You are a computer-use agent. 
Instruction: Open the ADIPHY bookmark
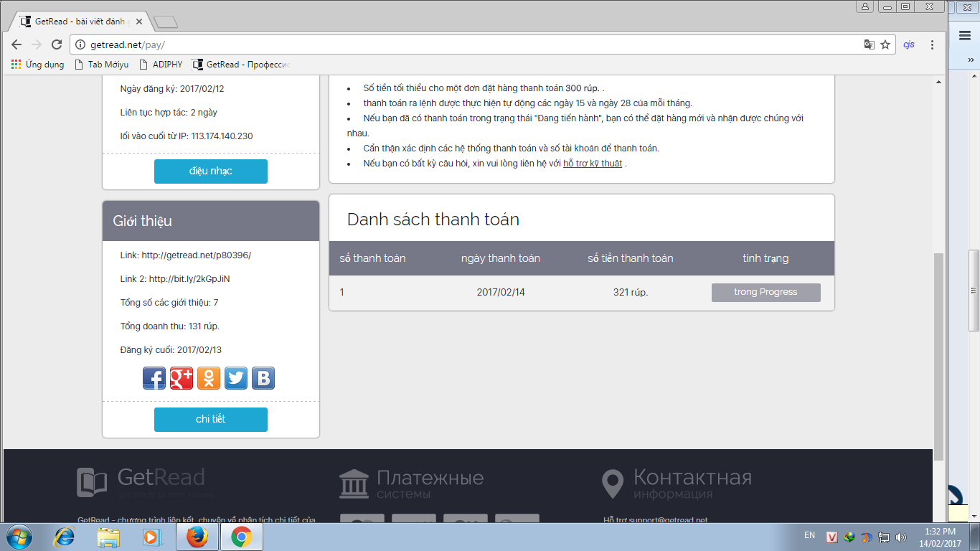tap(161, 65)
